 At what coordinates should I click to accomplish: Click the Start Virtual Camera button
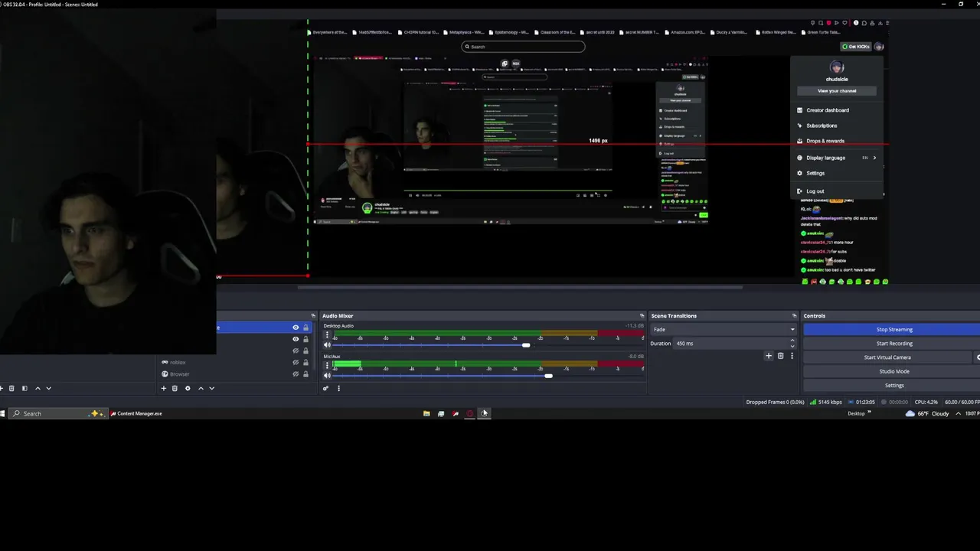point(887,357)
